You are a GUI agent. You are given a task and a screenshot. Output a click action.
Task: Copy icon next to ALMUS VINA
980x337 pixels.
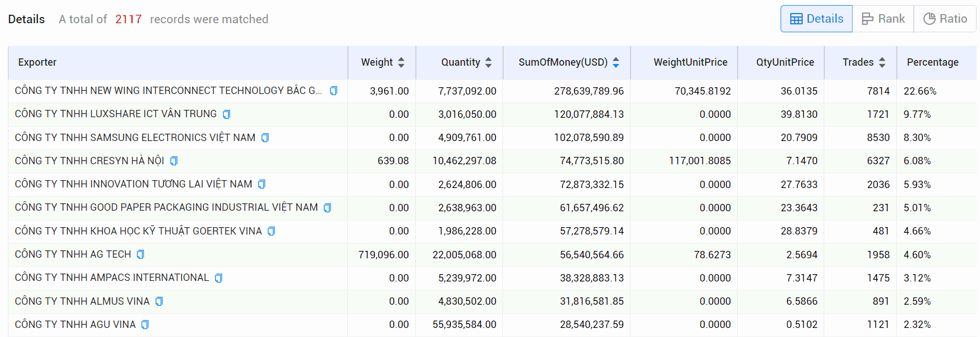point(159,301)
